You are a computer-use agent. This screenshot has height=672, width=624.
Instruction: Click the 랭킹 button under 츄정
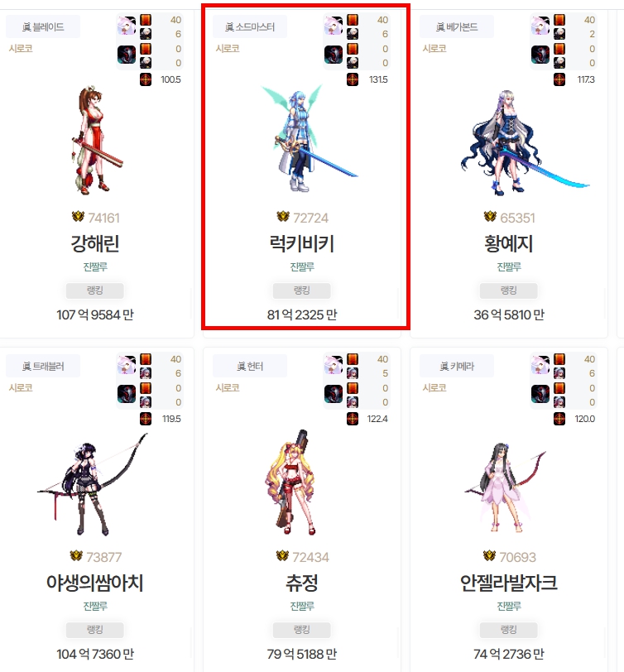(302, 630)
